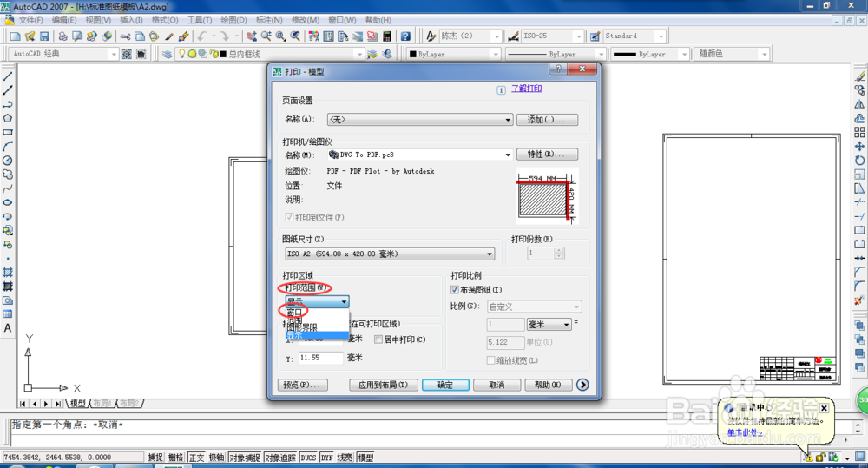This screenshot has height=468, width=868.
Task: Click the Open file icon in toolbar
Action: click(30, 36)
